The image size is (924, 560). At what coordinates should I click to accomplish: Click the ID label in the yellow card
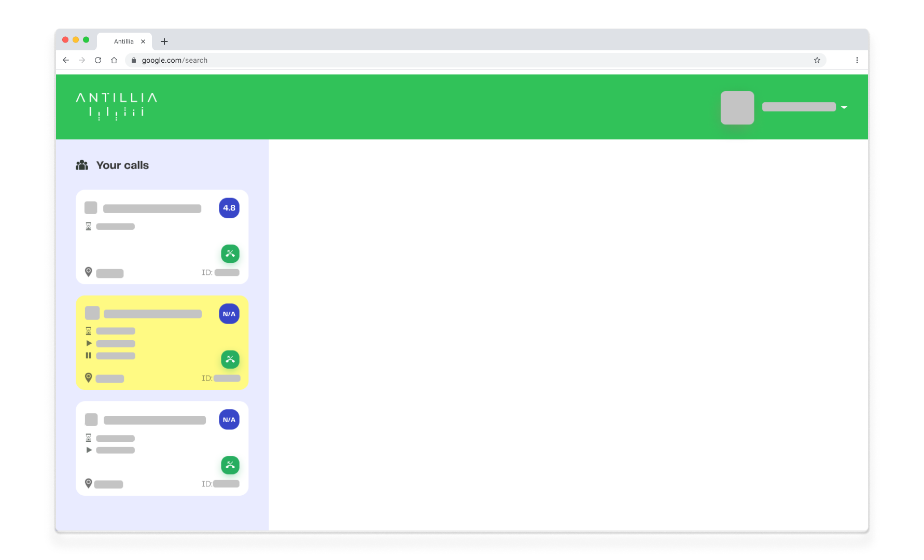(207, 379)
